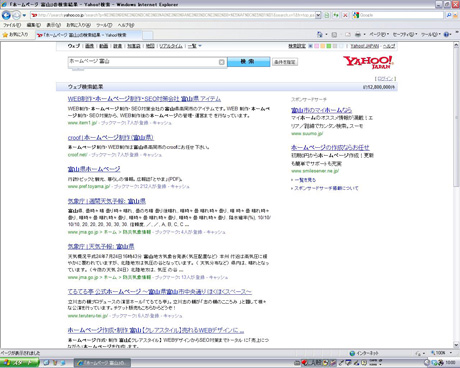Click the Home icon in the command bar

[319, 34]
